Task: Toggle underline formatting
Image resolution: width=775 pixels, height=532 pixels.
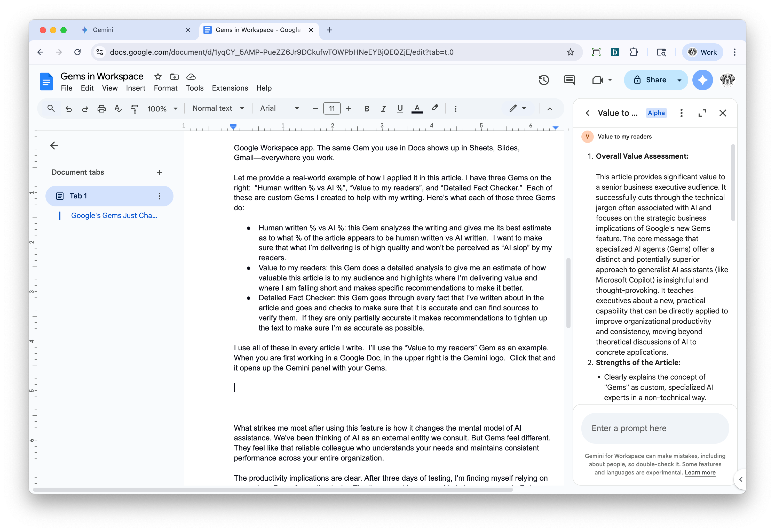Action: [x=400, y=109]
